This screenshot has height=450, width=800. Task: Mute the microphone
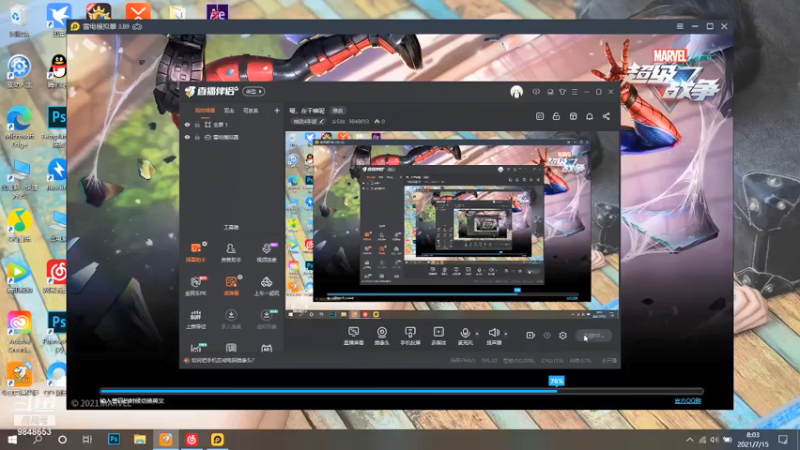coord(465,336)
